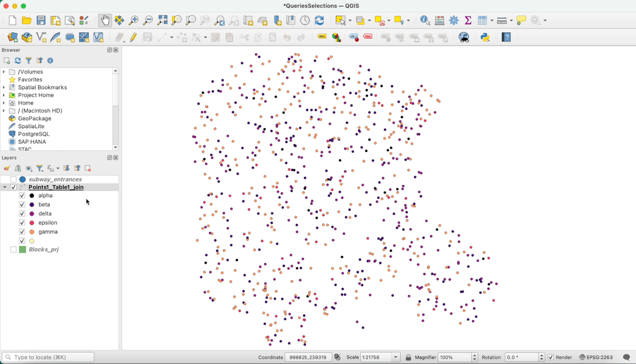This screenshot has height=364, width=636.
Task: Open the Attribute Table
Action: [x=482, y=20]
